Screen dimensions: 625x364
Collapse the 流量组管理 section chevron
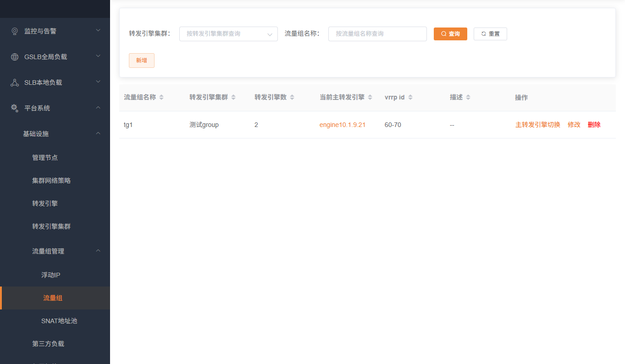tap(98, 251)
